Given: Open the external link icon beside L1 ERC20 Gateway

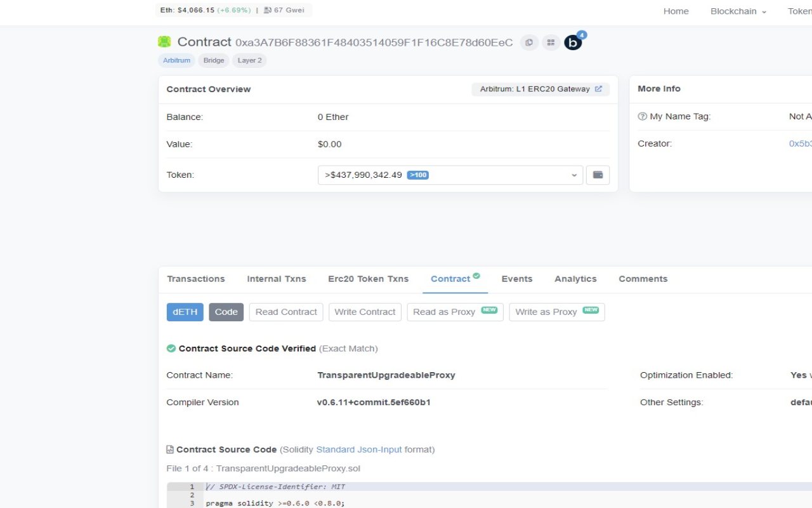Looking at the screenshot, I should click(598, 89).
